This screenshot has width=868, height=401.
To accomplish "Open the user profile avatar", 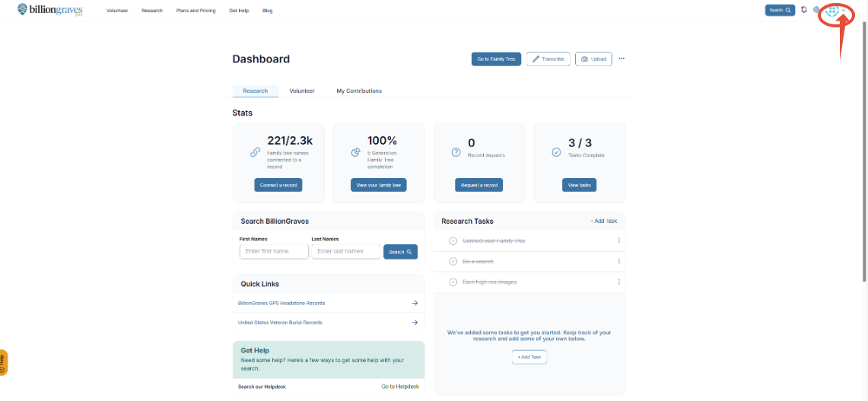I will coord(832,11).
